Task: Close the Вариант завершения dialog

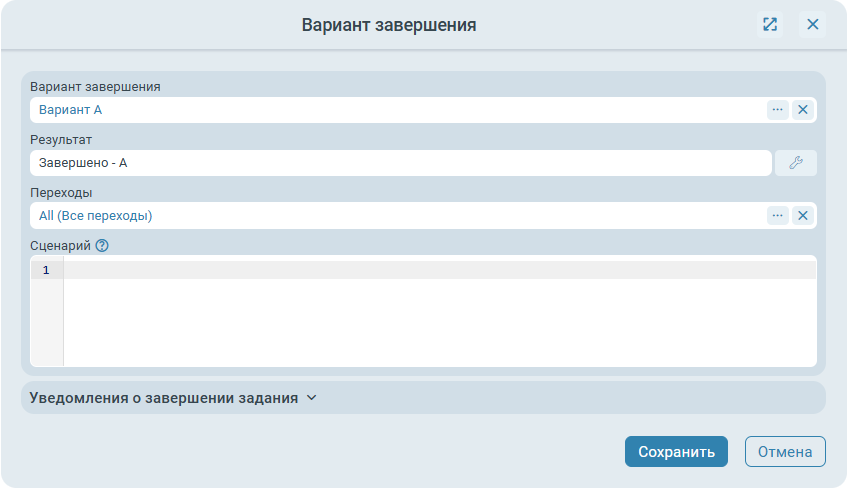Action: pyautogui.click(x=813, y=24)
